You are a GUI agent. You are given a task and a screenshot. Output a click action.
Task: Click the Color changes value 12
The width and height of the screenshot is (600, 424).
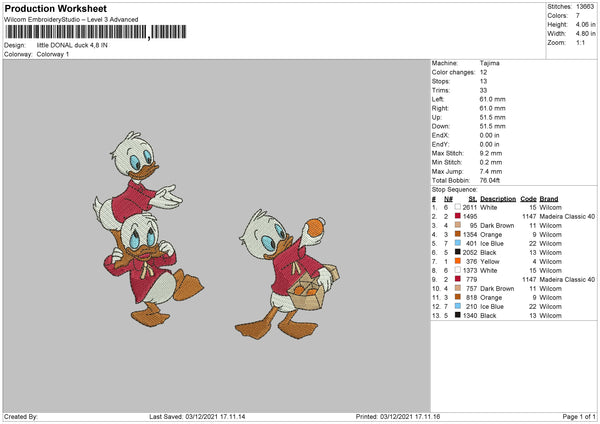(483, 72)
